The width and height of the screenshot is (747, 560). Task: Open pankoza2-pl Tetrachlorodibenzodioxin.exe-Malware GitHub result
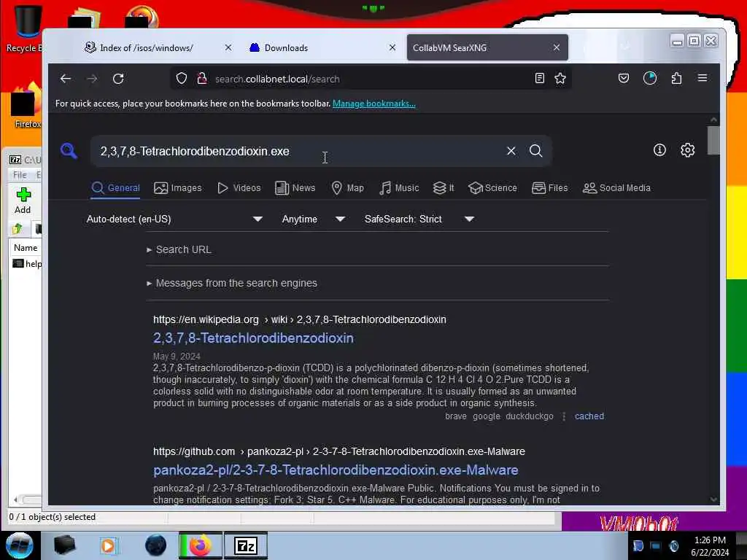(x=336, y=470)
